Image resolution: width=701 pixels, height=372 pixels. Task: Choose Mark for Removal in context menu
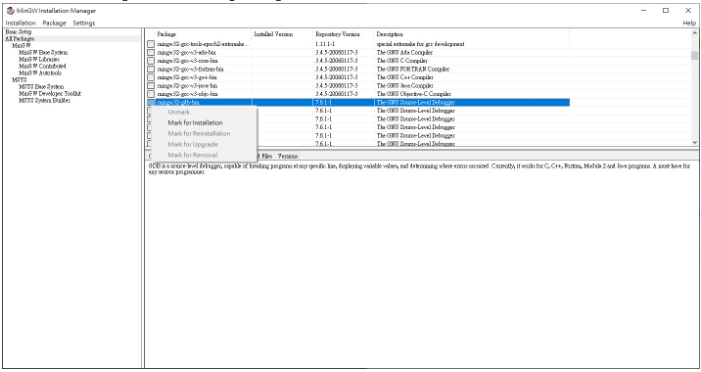[193, 155]
